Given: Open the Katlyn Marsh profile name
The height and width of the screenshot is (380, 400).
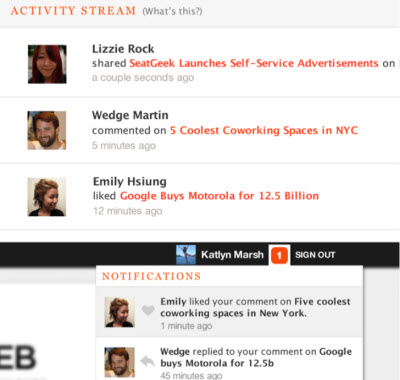Looking at the screenshot, I should pyautogui.click(x=232, y=255).
